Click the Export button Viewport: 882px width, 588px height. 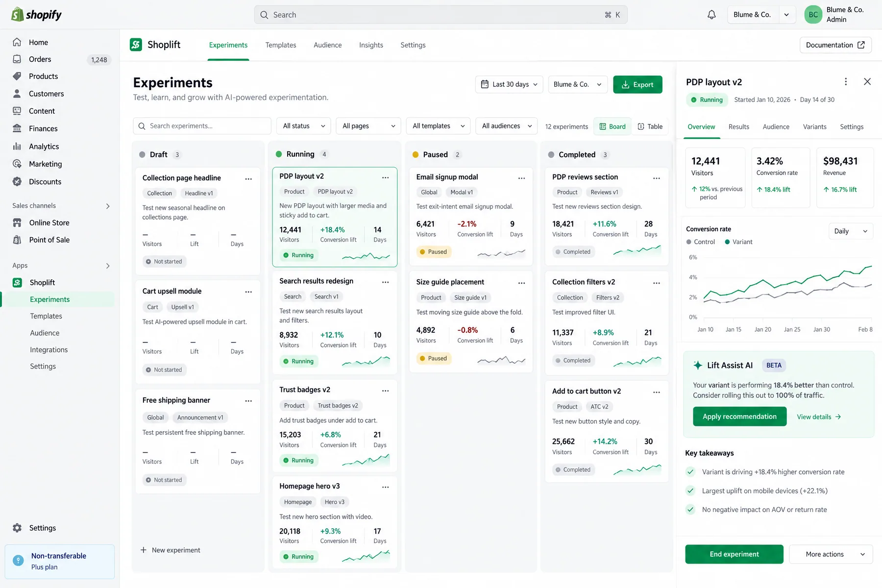click(x=637, y=84)
